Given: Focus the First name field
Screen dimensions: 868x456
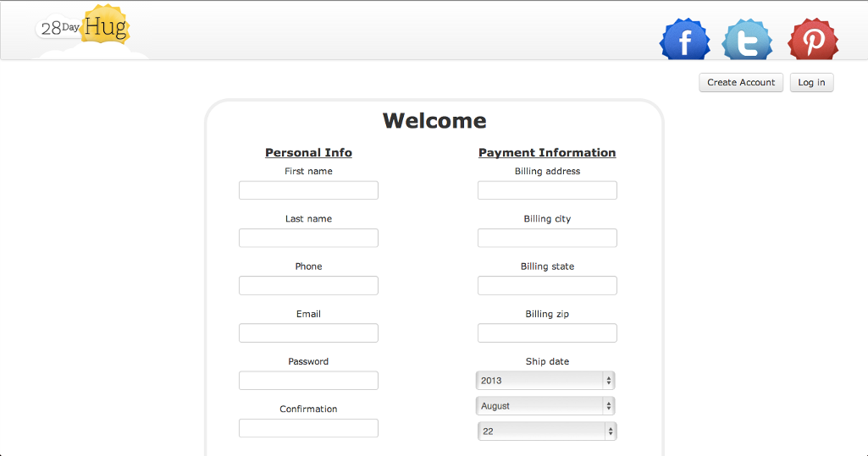Looking at the screenshot, I should point(308,190).
